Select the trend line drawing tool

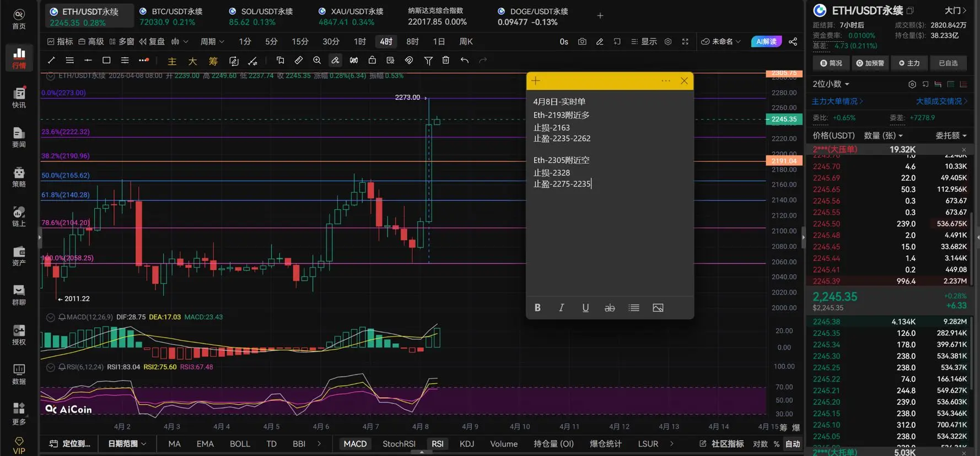(51, 61)
